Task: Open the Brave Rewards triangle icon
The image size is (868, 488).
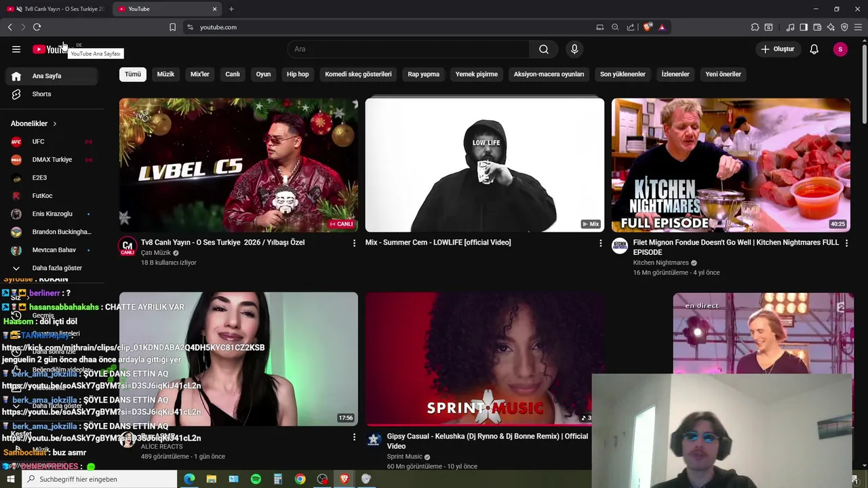Action: tap(662, 27)
